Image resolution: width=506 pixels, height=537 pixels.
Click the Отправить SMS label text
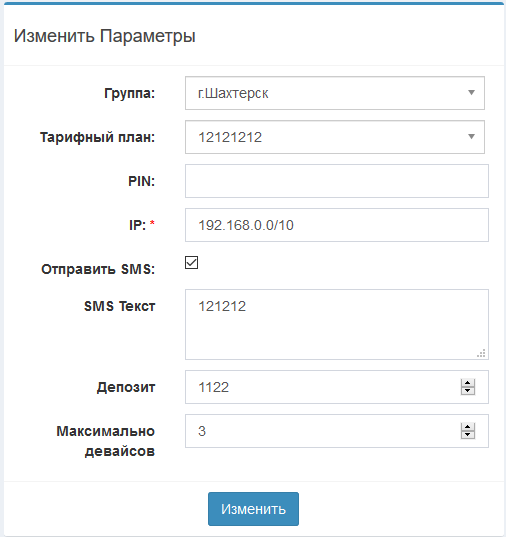click(98, 269)
